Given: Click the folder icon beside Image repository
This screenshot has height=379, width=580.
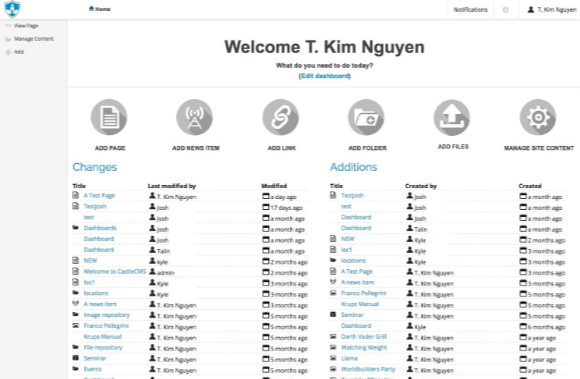Looking at the screenshot, I should [75, 315].
